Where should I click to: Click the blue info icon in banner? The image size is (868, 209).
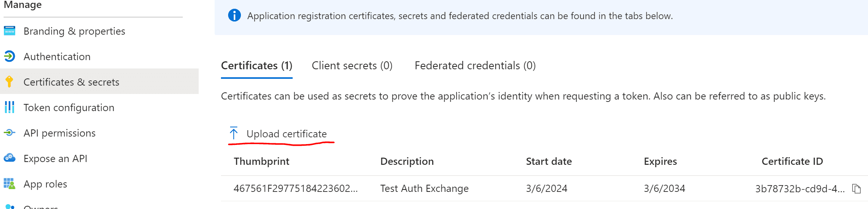click(x=234, y=16)
